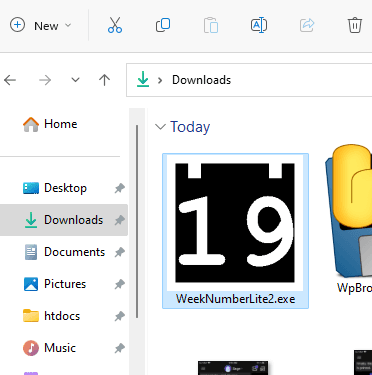Unpin Pictures using its pin icon
This screenshot has width=372, height=375.
(120, 284)
